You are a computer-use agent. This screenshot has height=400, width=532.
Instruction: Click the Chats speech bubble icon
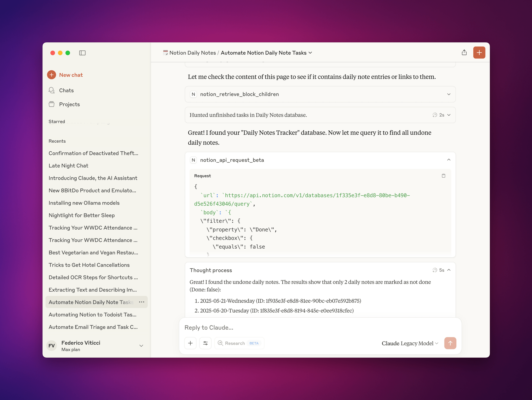tap(51, 90)
